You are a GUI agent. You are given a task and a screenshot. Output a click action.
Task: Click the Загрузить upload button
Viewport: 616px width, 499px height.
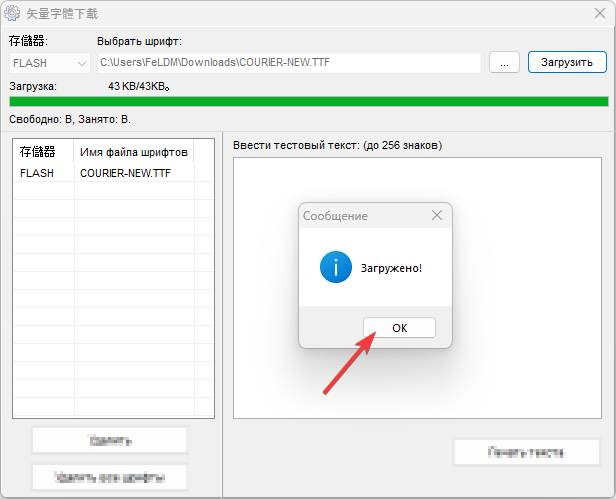[567, 62]
